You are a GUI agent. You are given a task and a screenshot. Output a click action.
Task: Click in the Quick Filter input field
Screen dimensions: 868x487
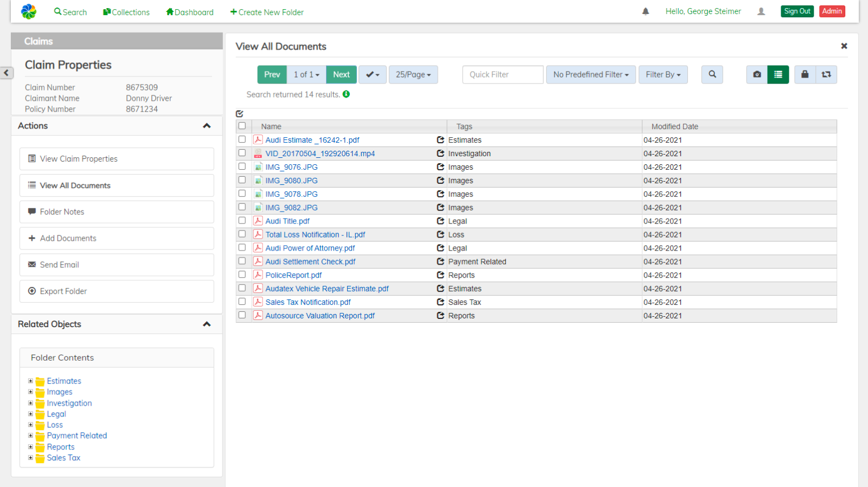[502, 74]
